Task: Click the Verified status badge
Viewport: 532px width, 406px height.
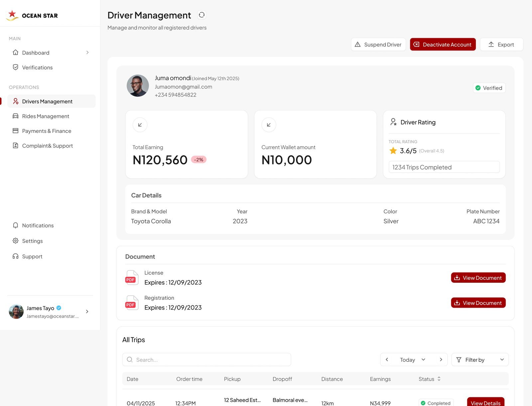Action: [489, 88]
